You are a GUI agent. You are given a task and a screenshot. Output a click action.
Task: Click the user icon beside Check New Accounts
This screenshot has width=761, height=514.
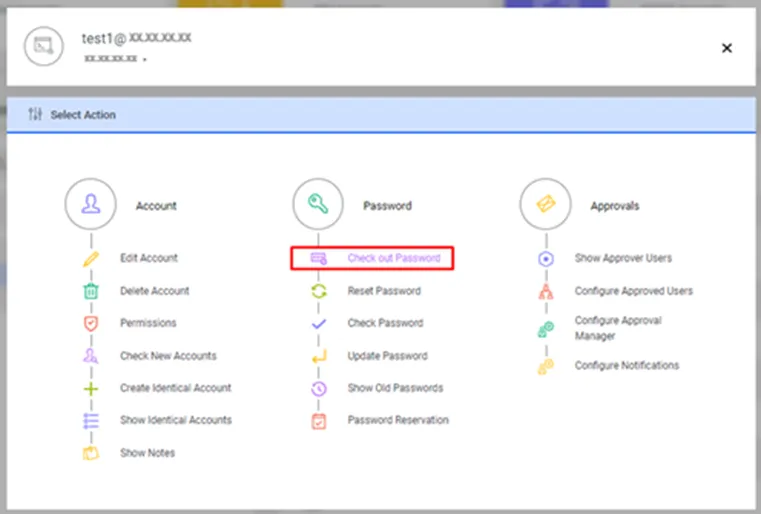(91, 356)
